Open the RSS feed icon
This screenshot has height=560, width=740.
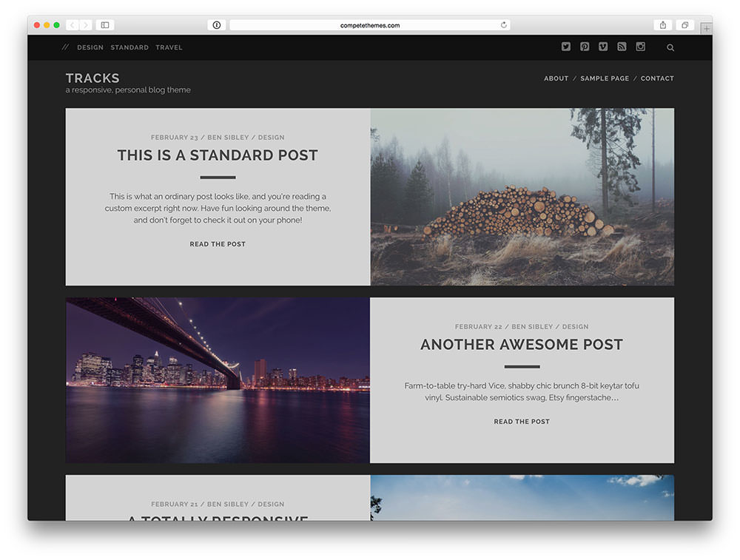622,47
